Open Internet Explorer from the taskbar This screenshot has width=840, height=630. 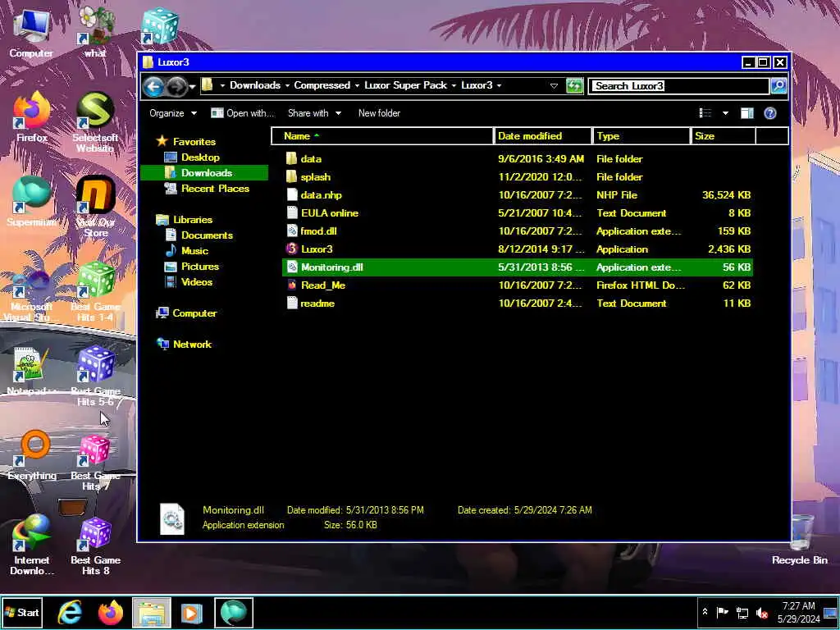tap(70, 612)
